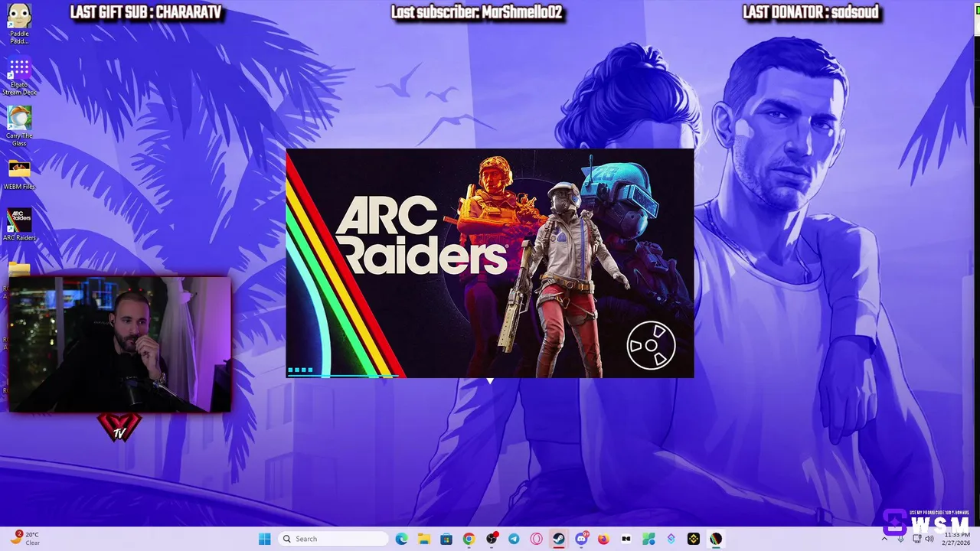Open the Paddle Paddle desktop shortcut
Image resolution: width=980 pixels, height=551 pixels.
19,23
